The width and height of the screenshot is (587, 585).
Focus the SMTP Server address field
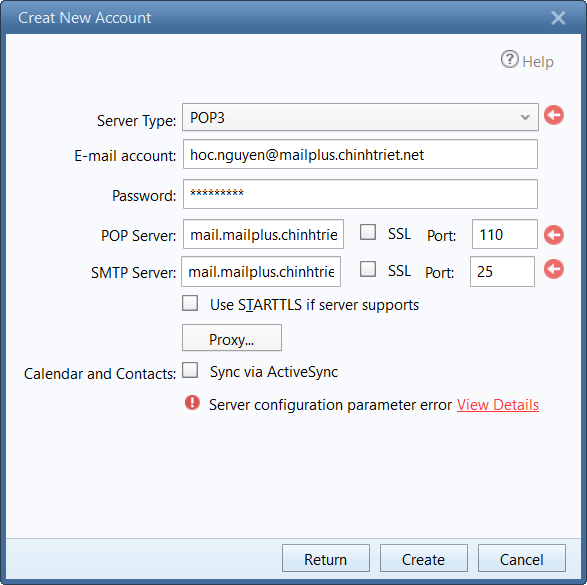point(261,271)
